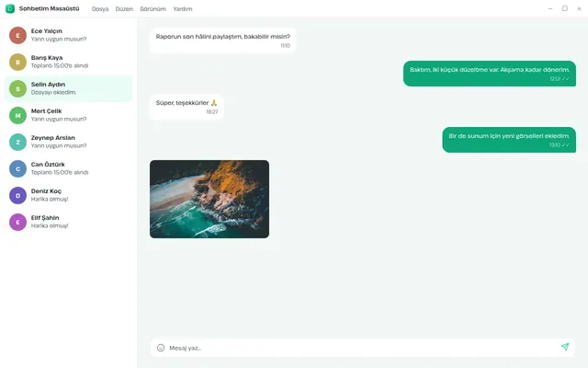
Task: Click Barış Kaya's avatar
Action: [x=17, y=62]
